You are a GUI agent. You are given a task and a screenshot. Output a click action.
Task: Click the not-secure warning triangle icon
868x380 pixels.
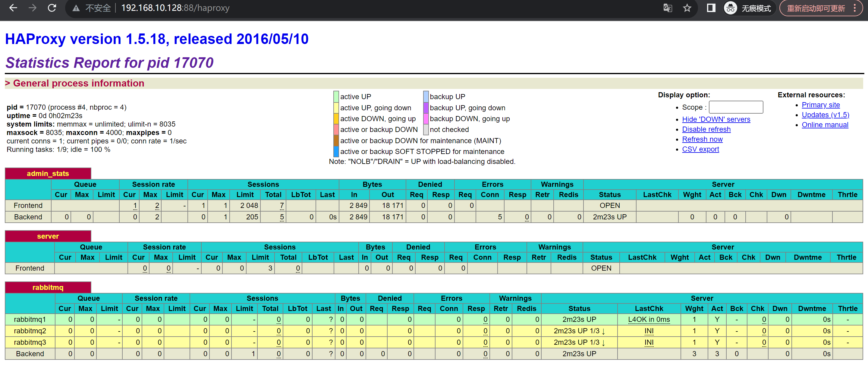pyautogui.click(x=76, y=8)
